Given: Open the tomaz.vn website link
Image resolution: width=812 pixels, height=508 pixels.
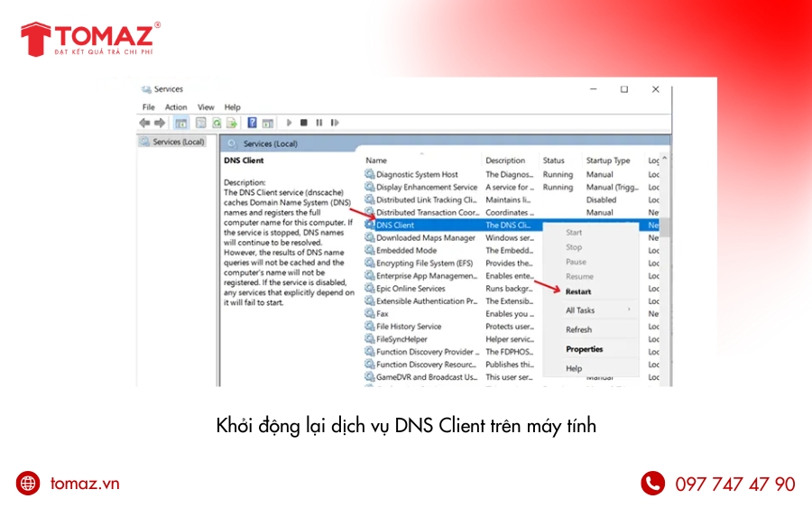Looking at the screenshot, I should point(85,483).
